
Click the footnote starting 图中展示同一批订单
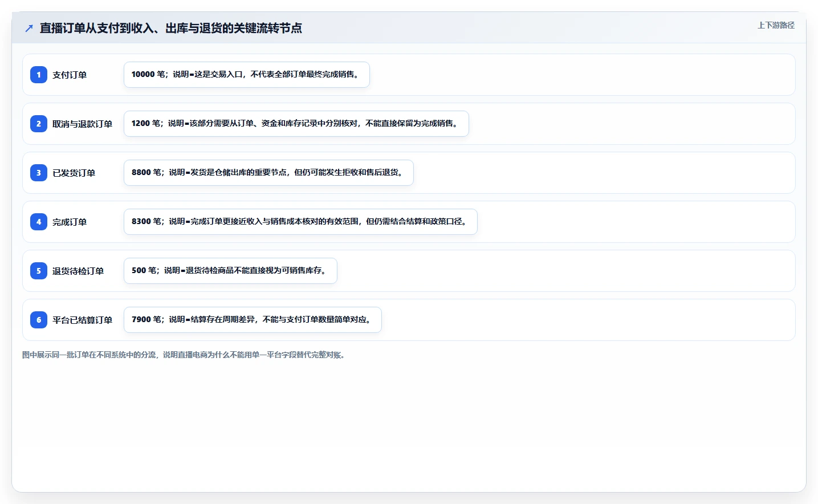[184, 355]
